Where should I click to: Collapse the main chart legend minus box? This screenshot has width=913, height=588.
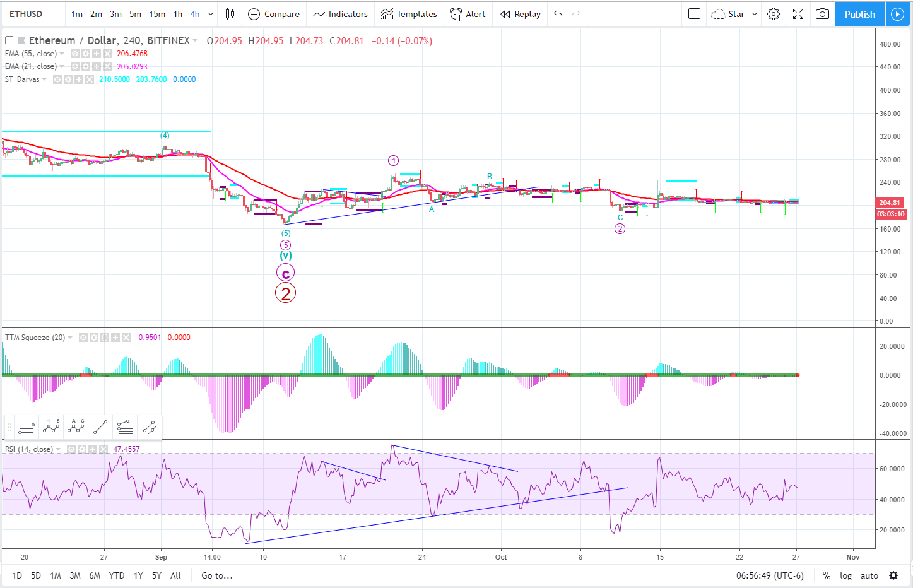9,40
